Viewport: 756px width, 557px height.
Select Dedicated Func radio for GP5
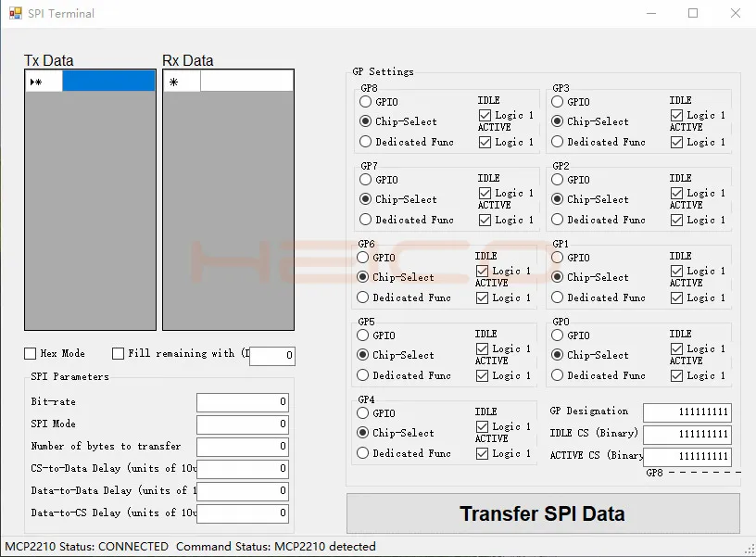tap(362, 375)
